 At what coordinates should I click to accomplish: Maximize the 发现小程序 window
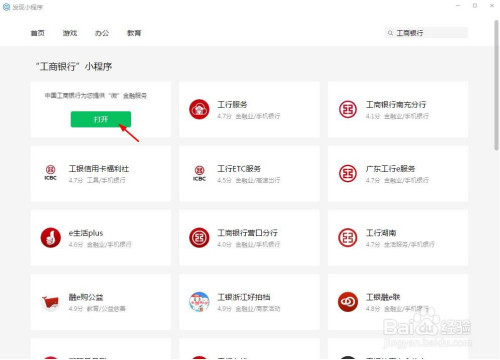click(475, 6)
